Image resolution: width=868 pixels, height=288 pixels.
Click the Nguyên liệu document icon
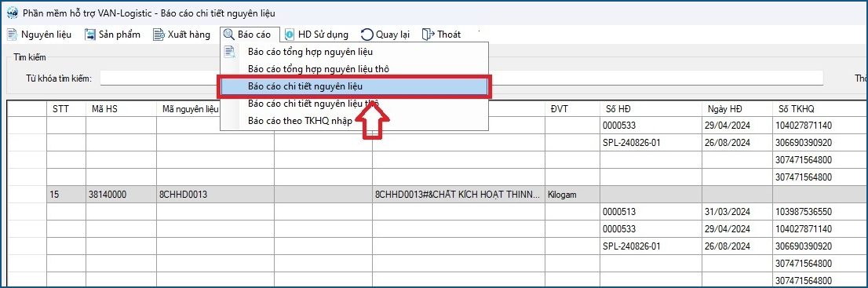[12, 35]
